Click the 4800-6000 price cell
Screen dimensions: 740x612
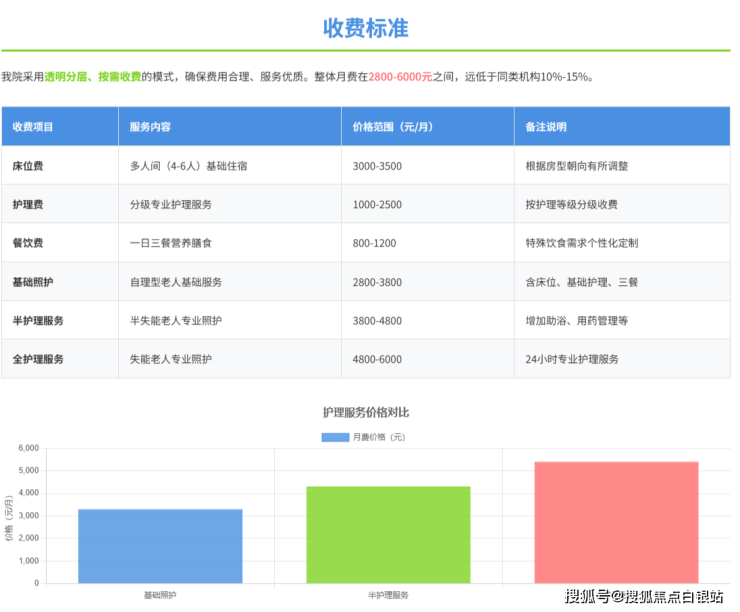coord(377,359)
